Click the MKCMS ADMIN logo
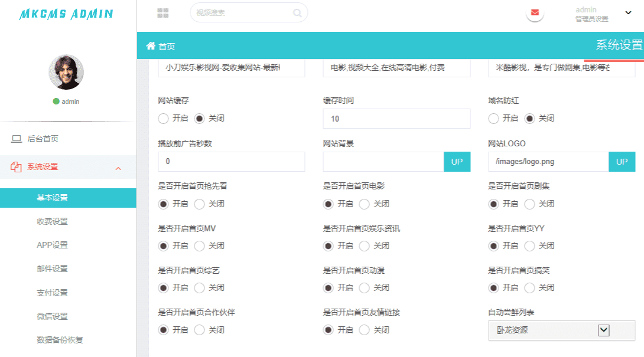Image resolution: width=644 pixels, height=357 pixels. click(66, 14)
